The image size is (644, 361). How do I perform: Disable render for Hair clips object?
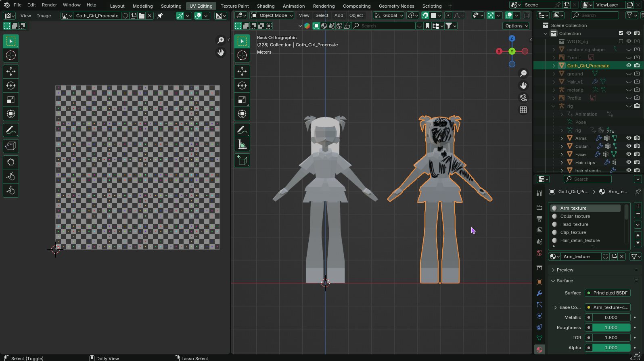pyautogui.click(x=637, y=162)
